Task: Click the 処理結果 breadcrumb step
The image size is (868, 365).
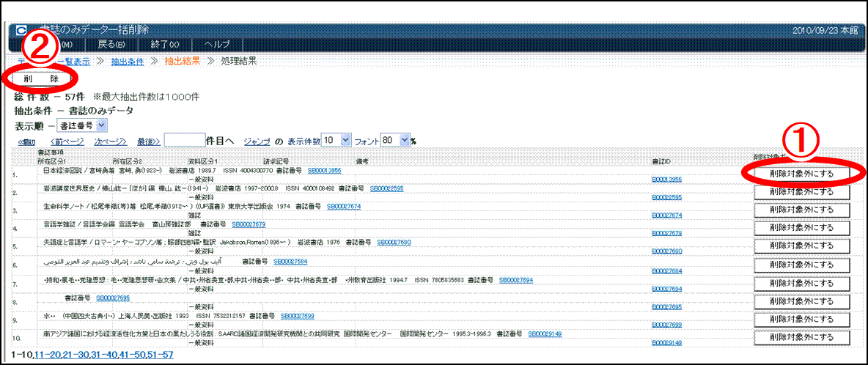Action: [x=239, y=62]
